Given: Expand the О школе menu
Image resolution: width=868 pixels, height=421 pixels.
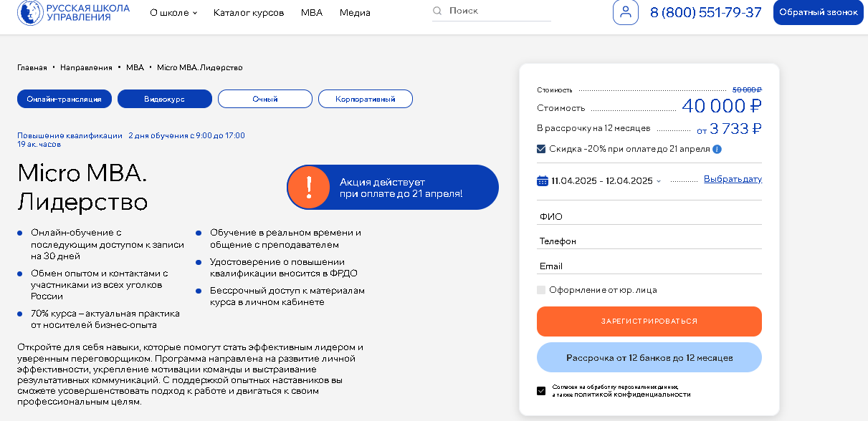Looking at the screenshot, I should 173,12.
